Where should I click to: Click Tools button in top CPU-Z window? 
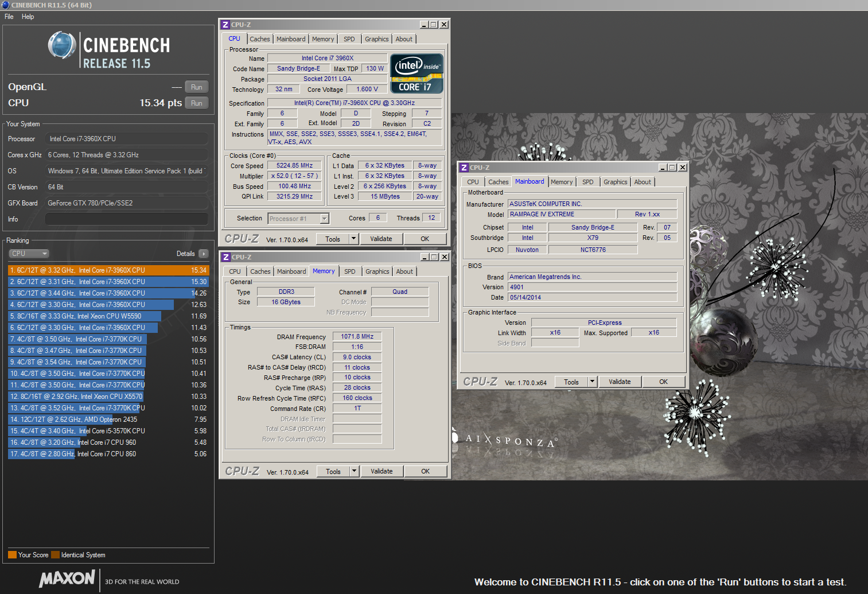[x=333, y=239]
